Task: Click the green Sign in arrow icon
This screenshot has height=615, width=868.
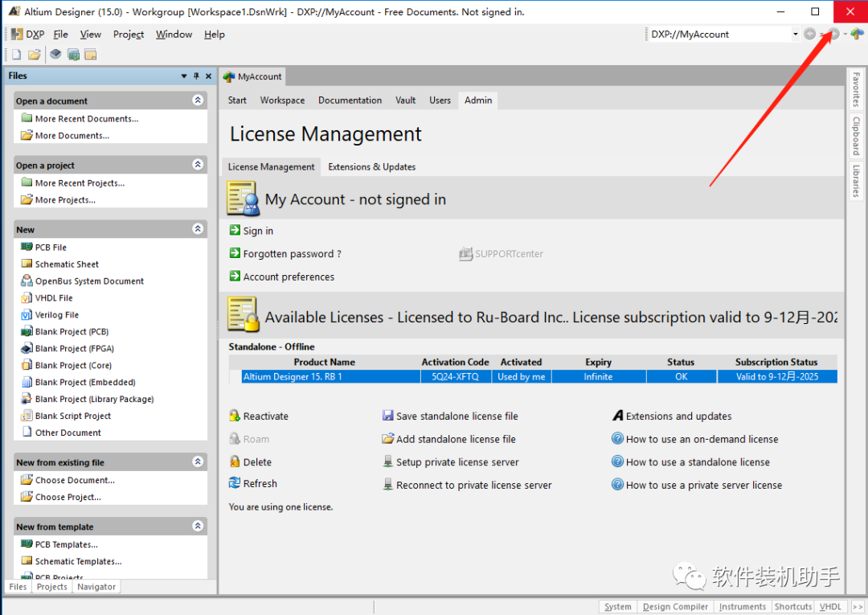Action: point(235,230)
